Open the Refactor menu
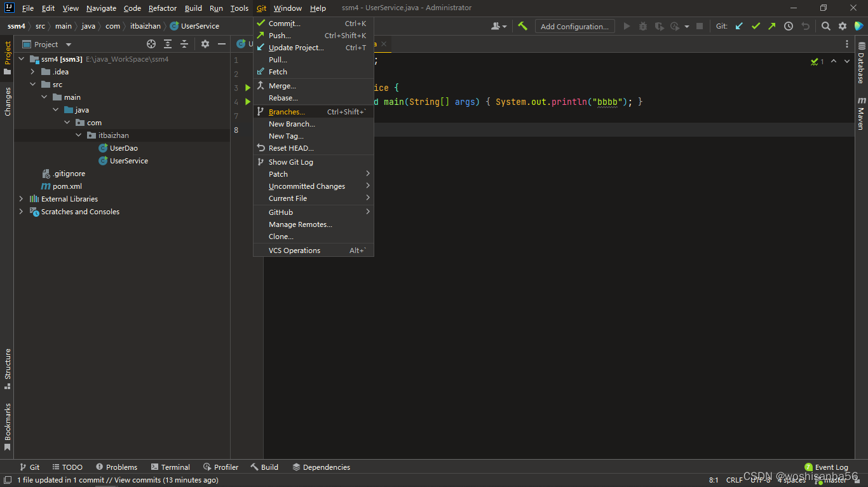Viewport: 868px width, 487px height. [163, 8]
